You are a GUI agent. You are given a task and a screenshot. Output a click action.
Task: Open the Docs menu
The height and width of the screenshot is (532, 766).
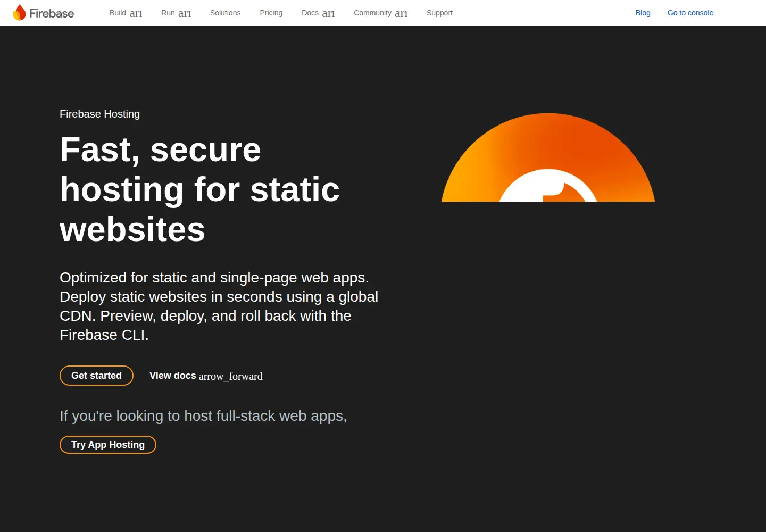click(x=310, y=13)
